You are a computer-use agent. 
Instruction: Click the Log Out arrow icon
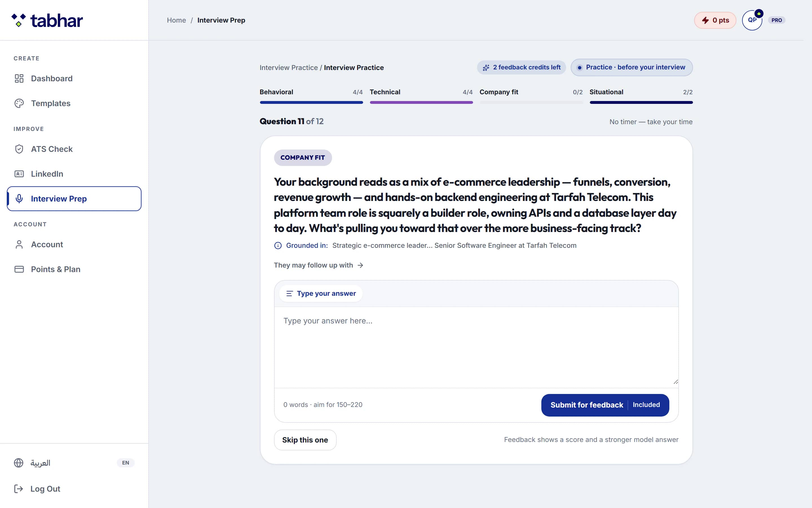pos(18,489)
